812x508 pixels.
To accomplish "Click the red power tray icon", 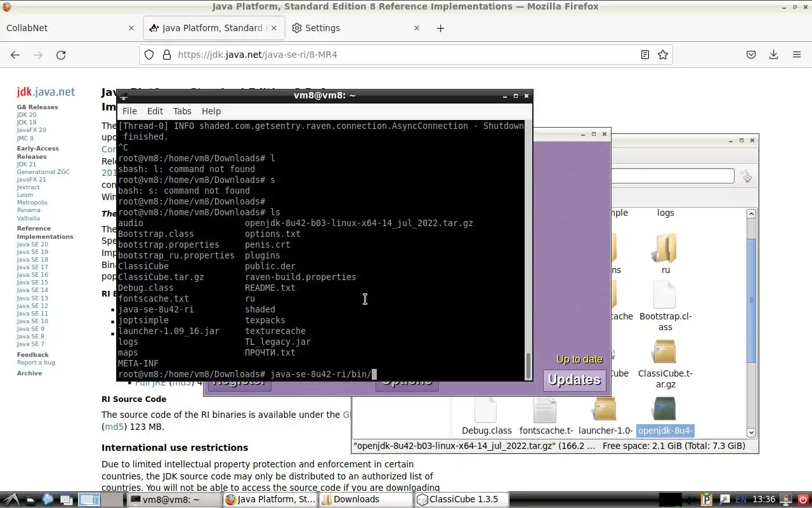I will click(x=802, y=500).
